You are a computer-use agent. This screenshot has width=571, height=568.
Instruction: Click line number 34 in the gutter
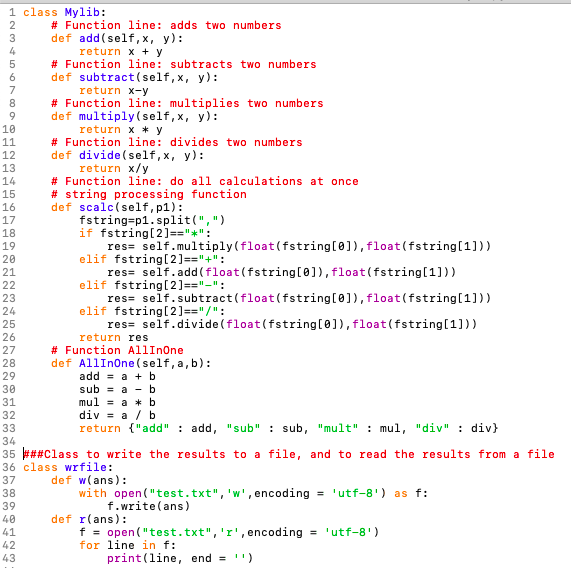[9, 442]
